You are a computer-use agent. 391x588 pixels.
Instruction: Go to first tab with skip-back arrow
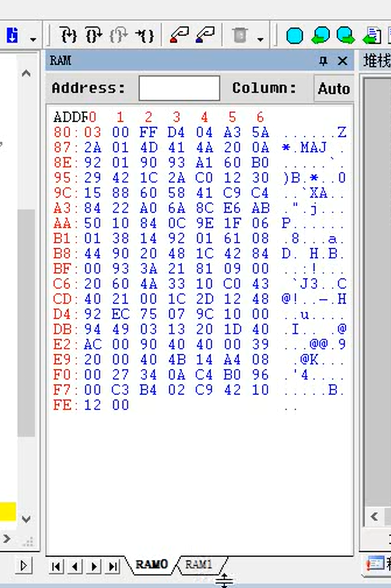click(x=56, y=566)
